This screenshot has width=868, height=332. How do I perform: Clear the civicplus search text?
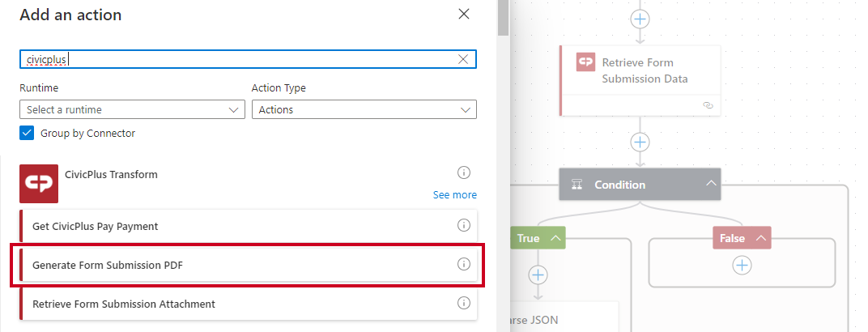coord(463,59)
